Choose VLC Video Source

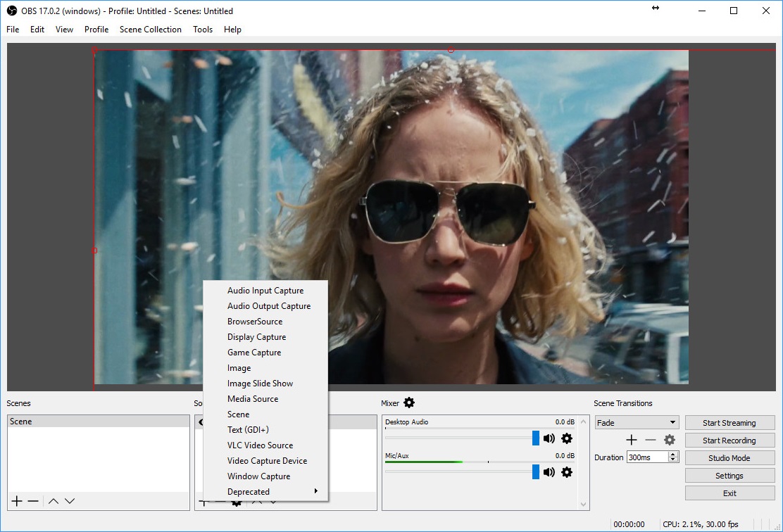point(265,445)
